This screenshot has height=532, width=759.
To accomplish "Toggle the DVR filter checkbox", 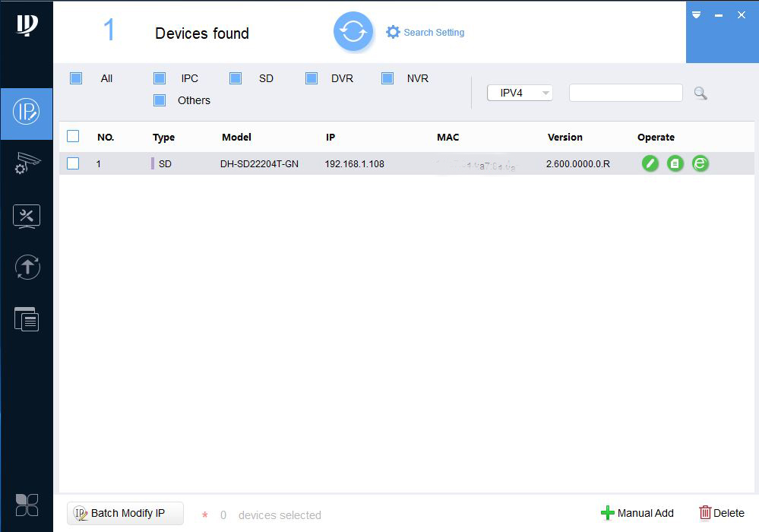I will coord(312,78).
